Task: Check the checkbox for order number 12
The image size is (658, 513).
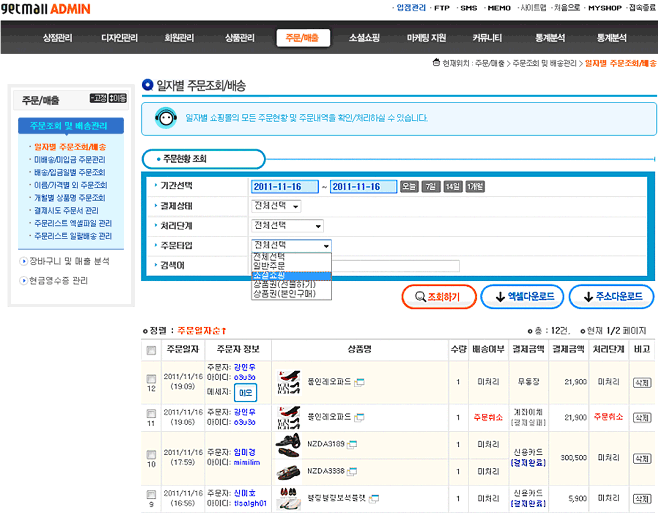Action: tap(151, 379)
